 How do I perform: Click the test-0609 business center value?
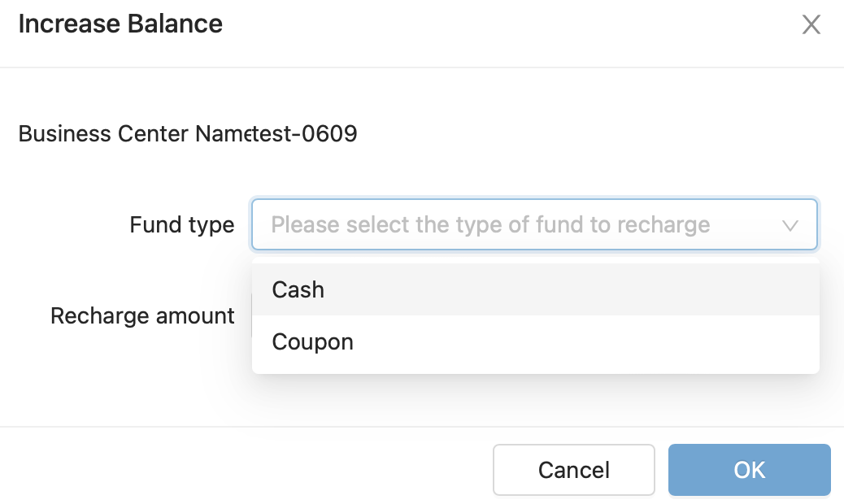[x=306, y=133]
